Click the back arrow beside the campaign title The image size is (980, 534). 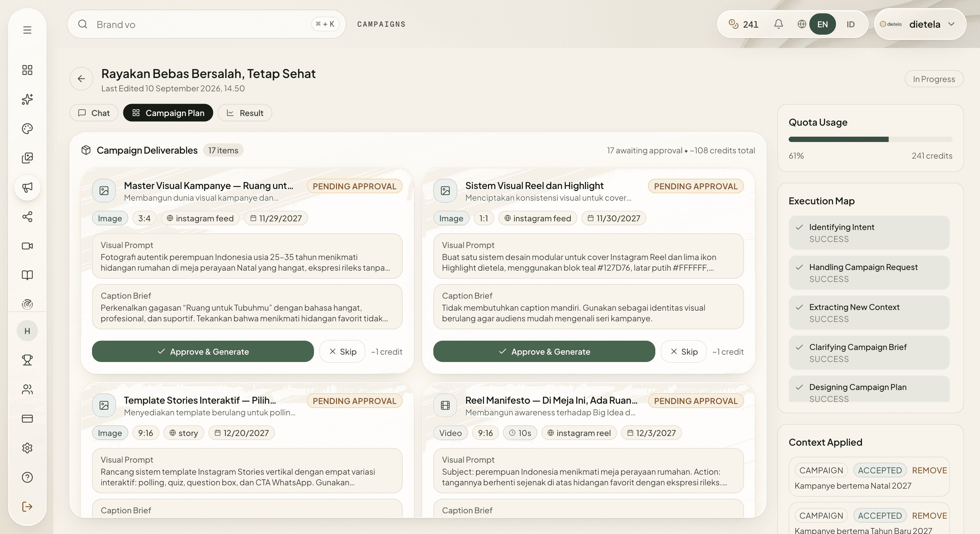click(81, 79)
